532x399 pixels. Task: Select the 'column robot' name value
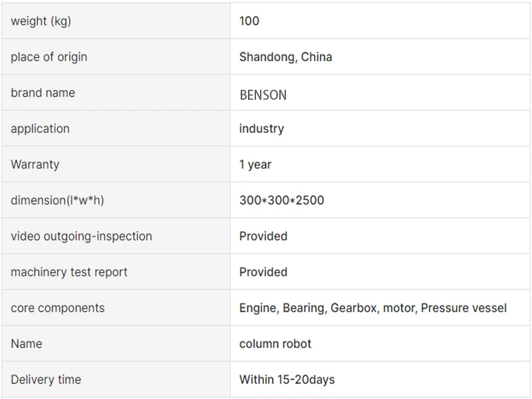pyautogui.click(x=275, y=344)
